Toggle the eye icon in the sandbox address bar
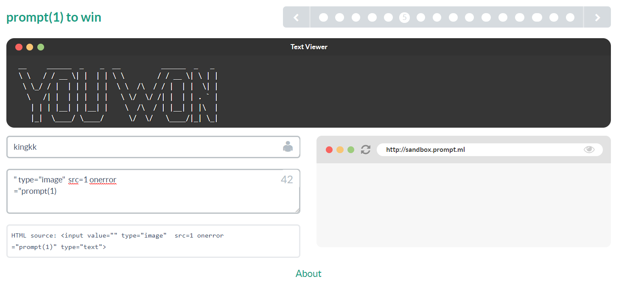 [x=589, y=149]
